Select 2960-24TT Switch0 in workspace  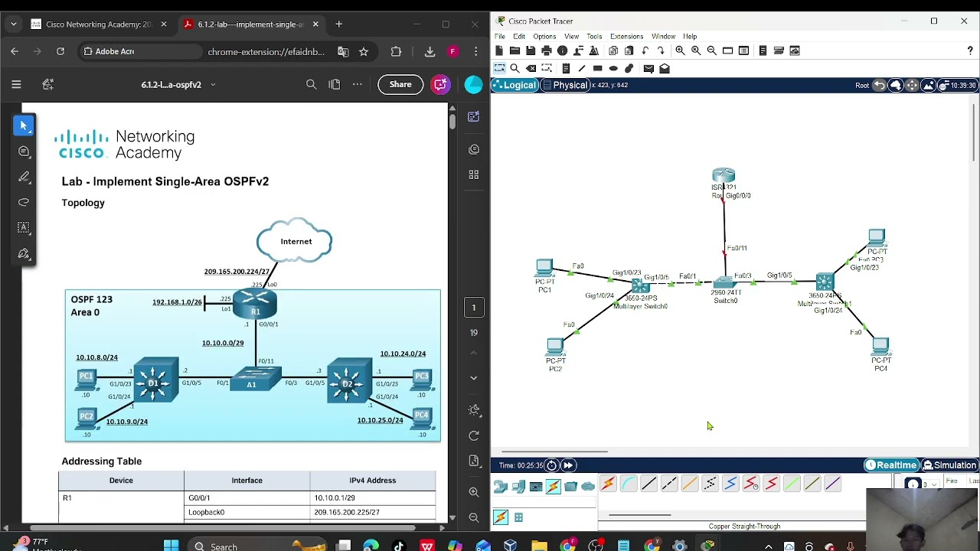pos(724,282)
